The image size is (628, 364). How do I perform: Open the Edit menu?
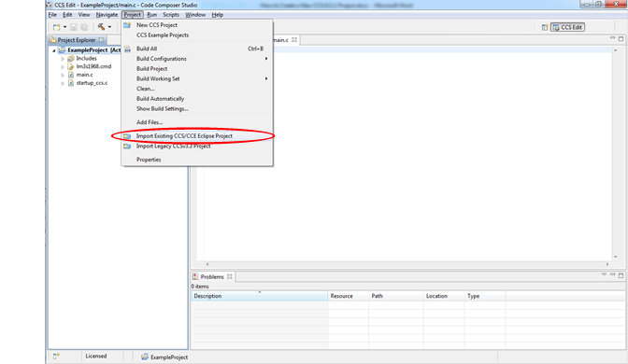click(67, 15)
